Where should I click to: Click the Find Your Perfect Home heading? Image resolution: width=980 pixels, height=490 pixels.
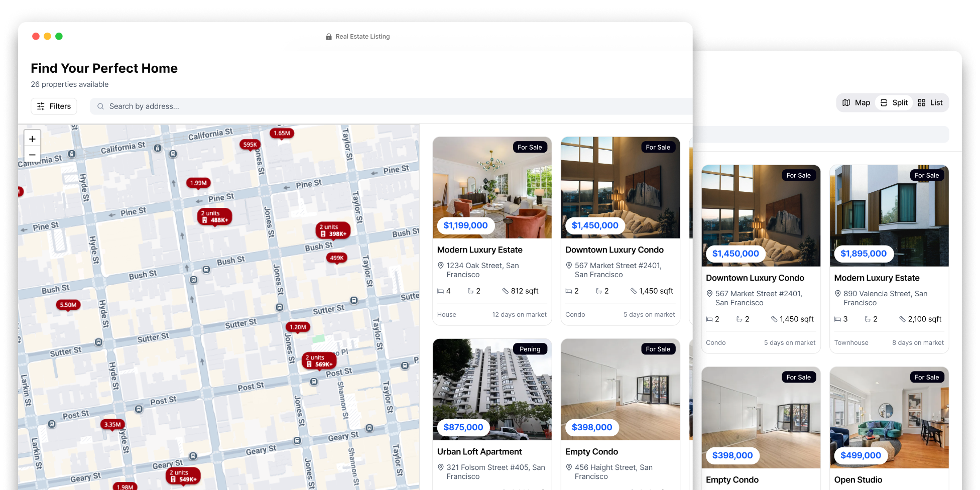[x=104, y=68]
